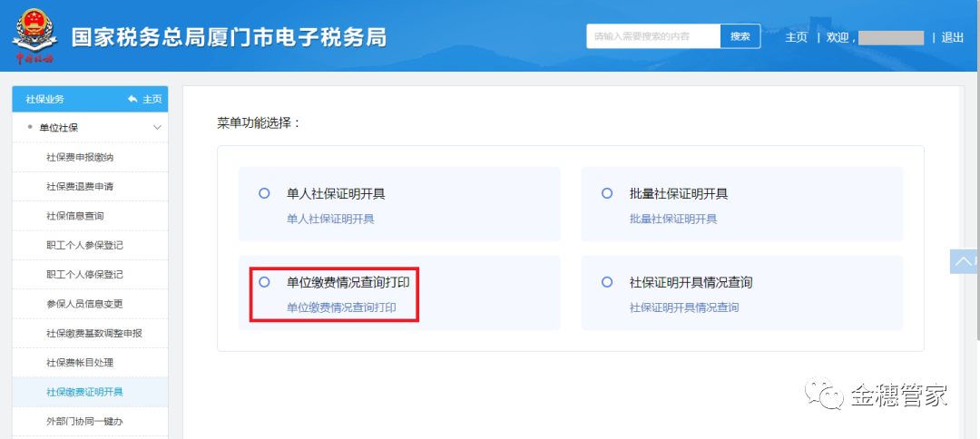The image size is (980, 439).
Task: Open 社保费帐目处理 menu item
Action: tap(90, 362)
